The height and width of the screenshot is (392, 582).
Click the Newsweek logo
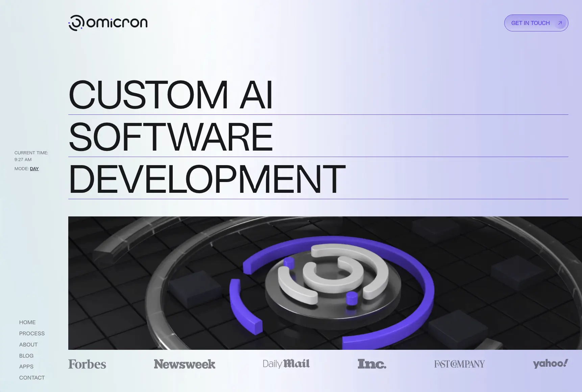tap(185, 364)
